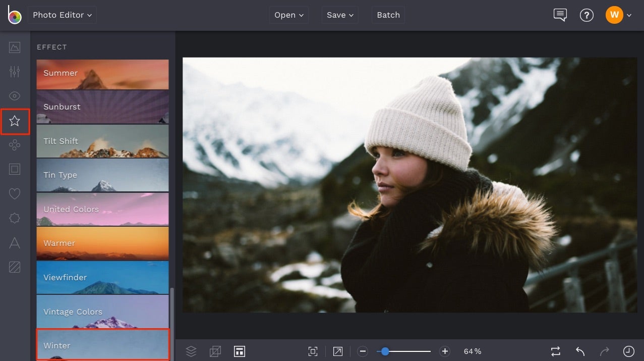This screenshot has width=644, height=361.
Task: Open the Save dropdown
Action: coord(339,15)
